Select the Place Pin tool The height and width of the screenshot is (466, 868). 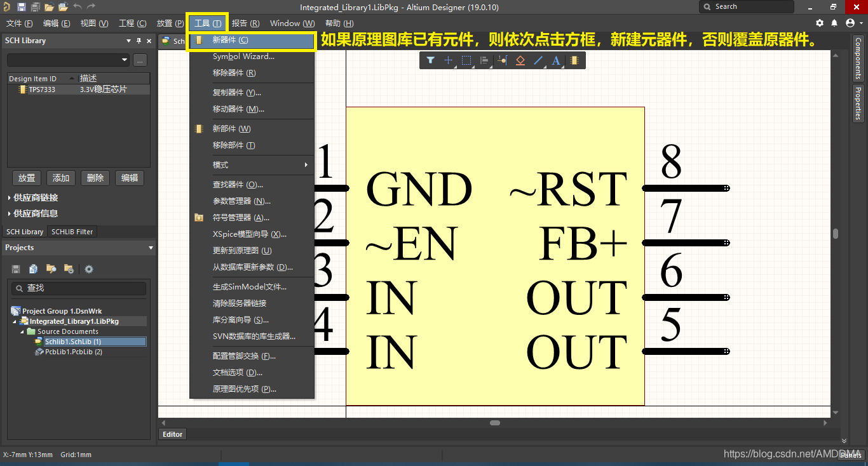point(503,60)
